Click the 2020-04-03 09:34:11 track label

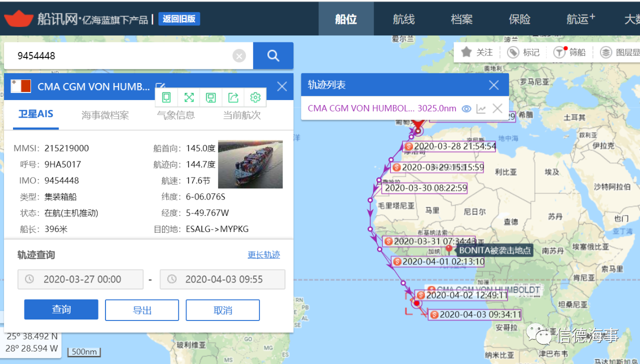[475, 315]
